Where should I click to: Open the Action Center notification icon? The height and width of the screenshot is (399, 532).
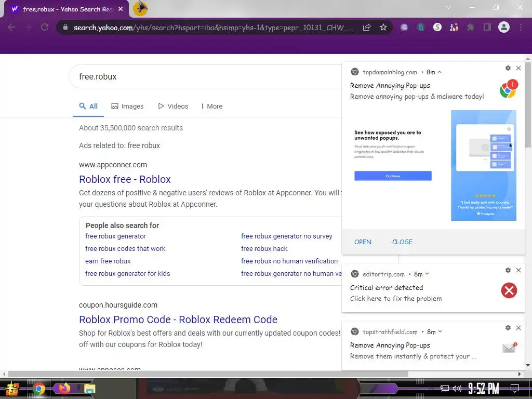(x=515, y=389)
